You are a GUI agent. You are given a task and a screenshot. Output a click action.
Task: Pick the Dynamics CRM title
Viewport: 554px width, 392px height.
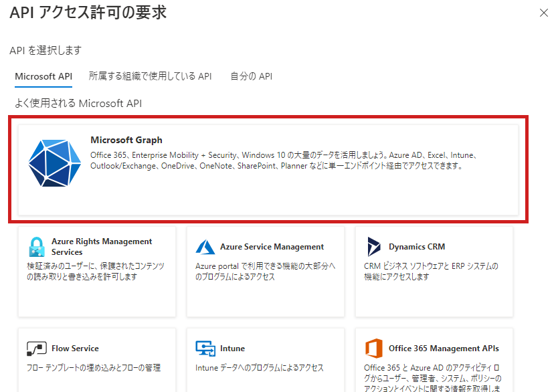(417, 246)
